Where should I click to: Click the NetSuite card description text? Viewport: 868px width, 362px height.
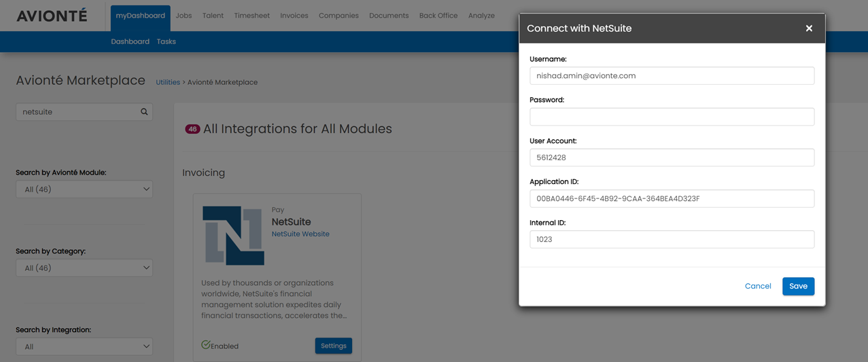(274, 299)
